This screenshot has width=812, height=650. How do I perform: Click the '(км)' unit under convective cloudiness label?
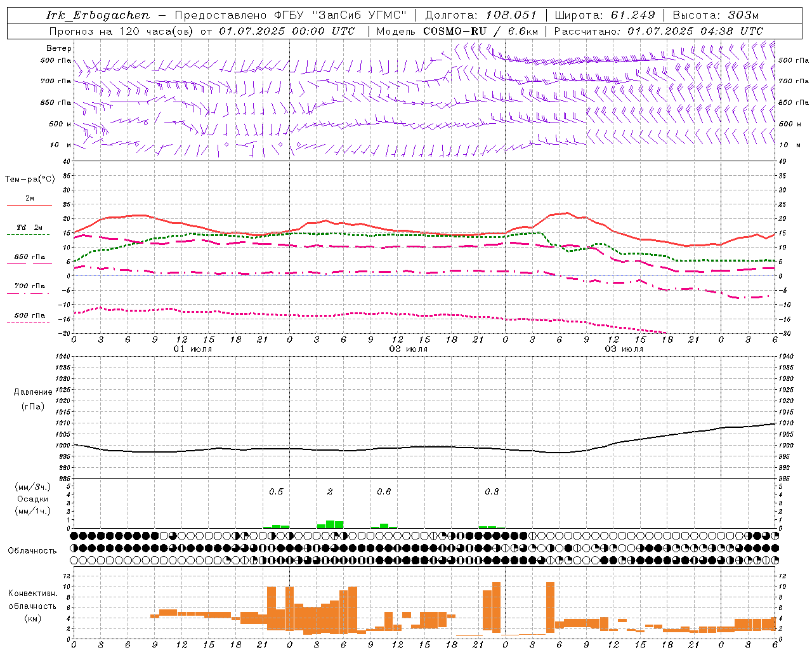(x=34, y=618)
